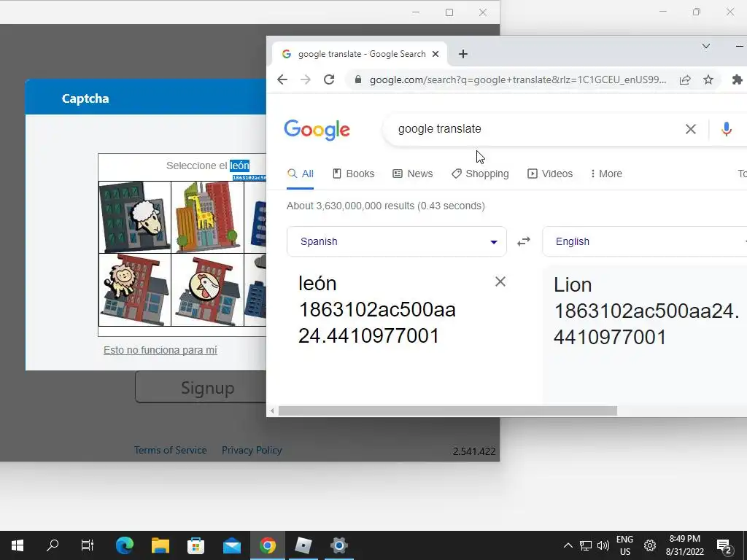Click Chrome's back arrow button
Screen dimensions: 747x560
[x=282, y=79]
